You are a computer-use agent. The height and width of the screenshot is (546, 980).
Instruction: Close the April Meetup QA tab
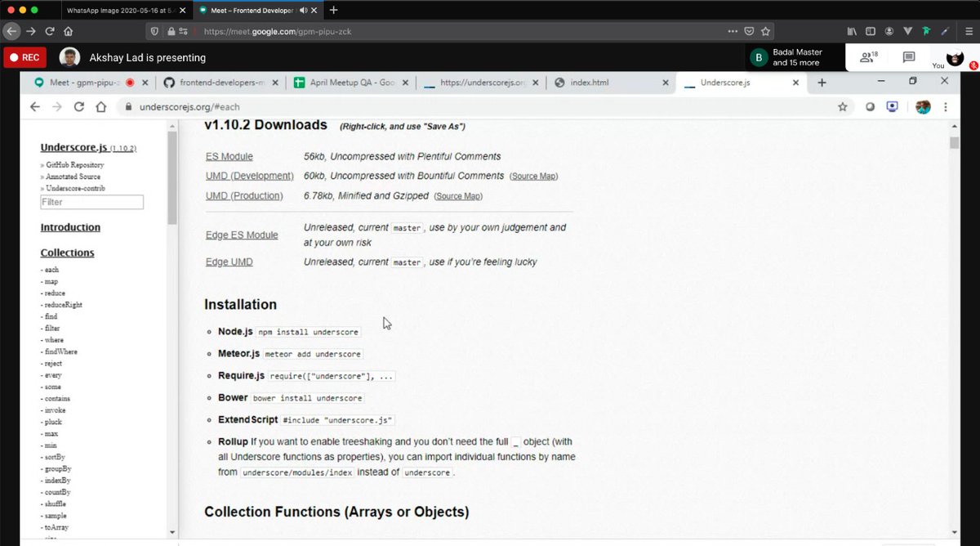(407, 83)
